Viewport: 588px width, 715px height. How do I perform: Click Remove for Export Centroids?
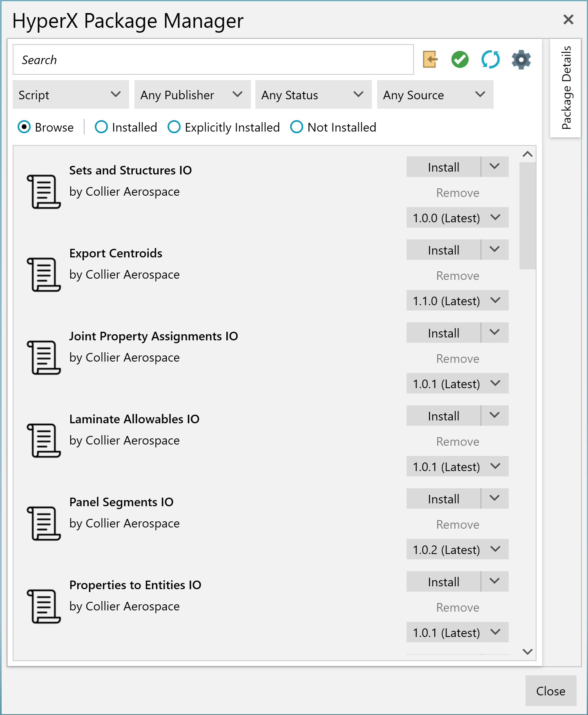pyautogui.click(x=458, y=276)
